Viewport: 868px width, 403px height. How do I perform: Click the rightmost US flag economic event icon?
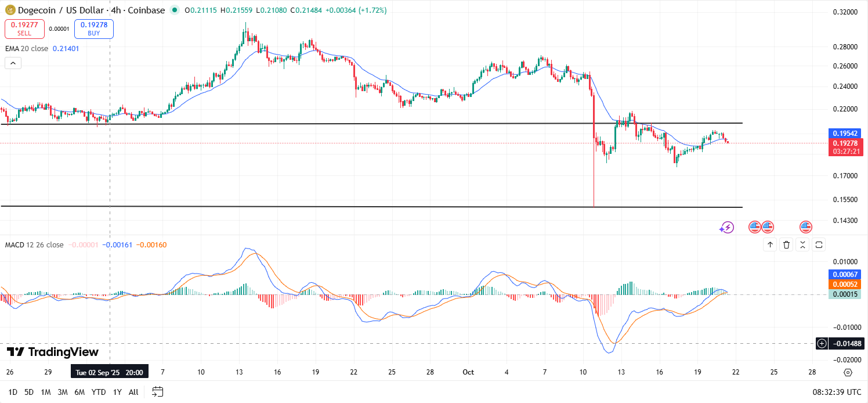coord(805,227)
